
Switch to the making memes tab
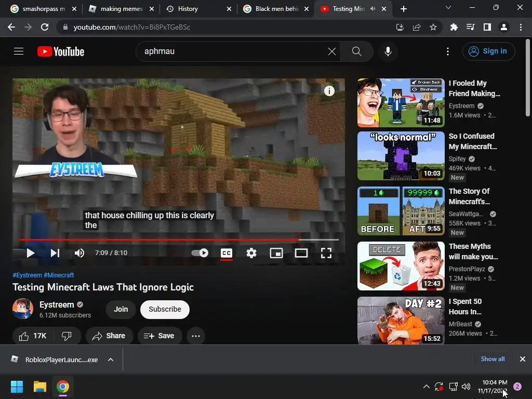[122, 9]
